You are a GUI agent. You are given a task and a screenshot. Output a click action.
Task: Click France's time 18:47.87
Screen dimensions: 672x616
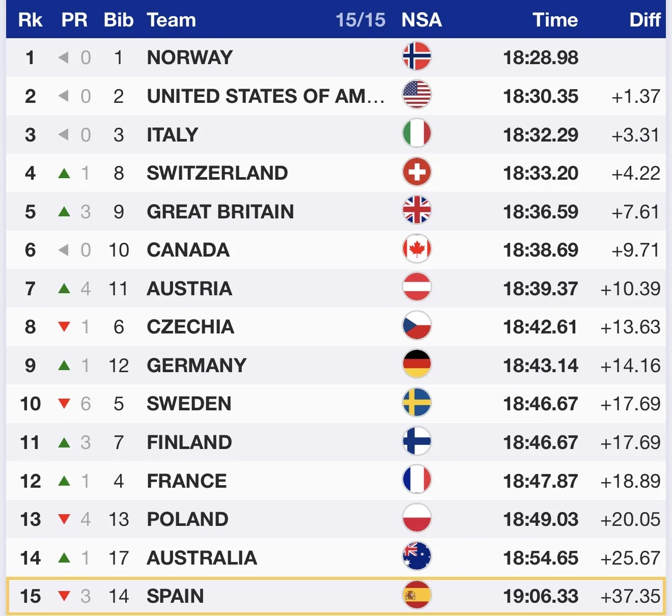[540, 481]
